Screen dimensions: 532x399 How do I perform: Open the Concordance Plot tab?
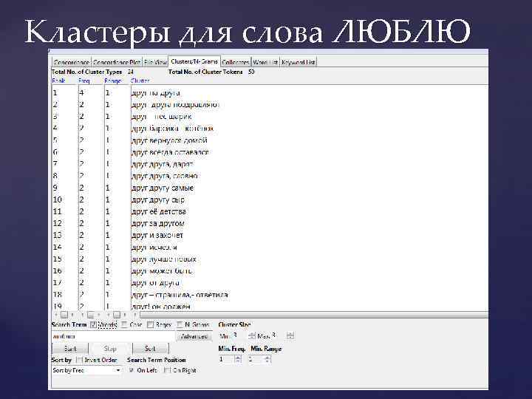point(117,62)
